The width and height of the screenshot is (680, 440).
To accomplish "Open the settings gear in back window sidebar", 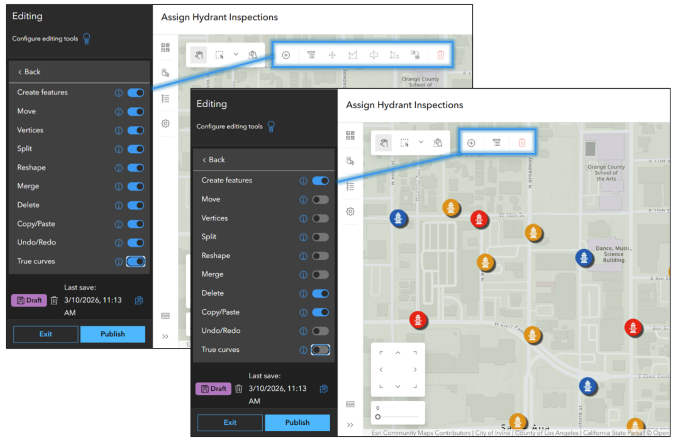I will tap(165, 124).
